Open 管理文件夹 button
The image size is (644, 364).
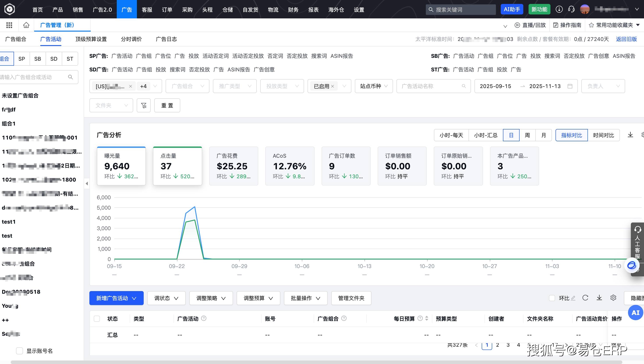pos(351,298)
